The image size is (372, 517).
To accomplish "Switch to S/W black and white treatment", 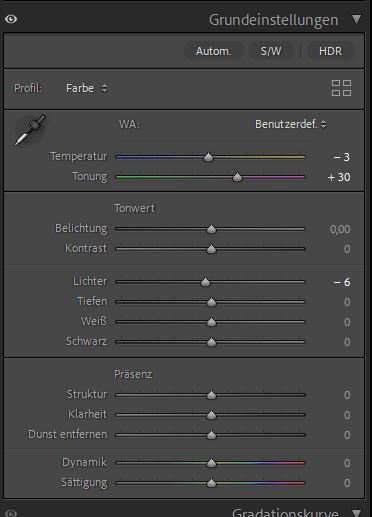I will 271,51.
